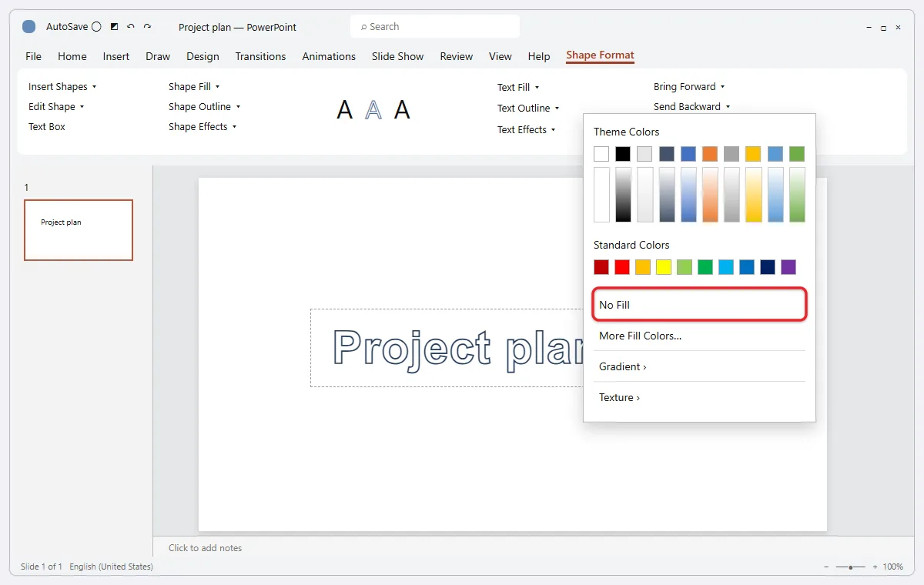Switch to the Design tab
924x585 pixels.
203,56
